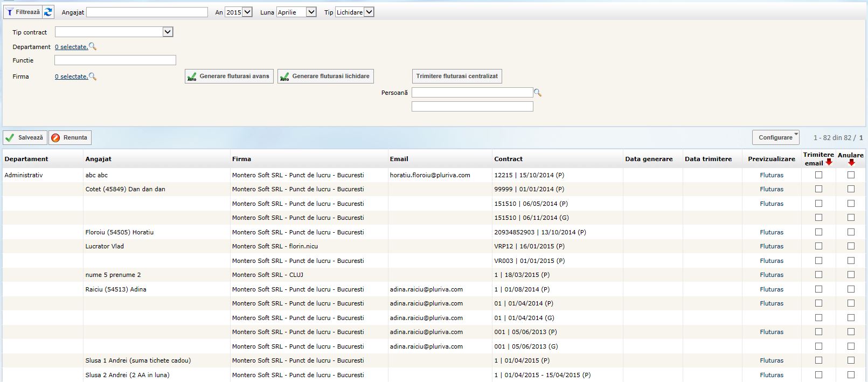
Task: Open the Configurare menu
Action: coord(775,137)
